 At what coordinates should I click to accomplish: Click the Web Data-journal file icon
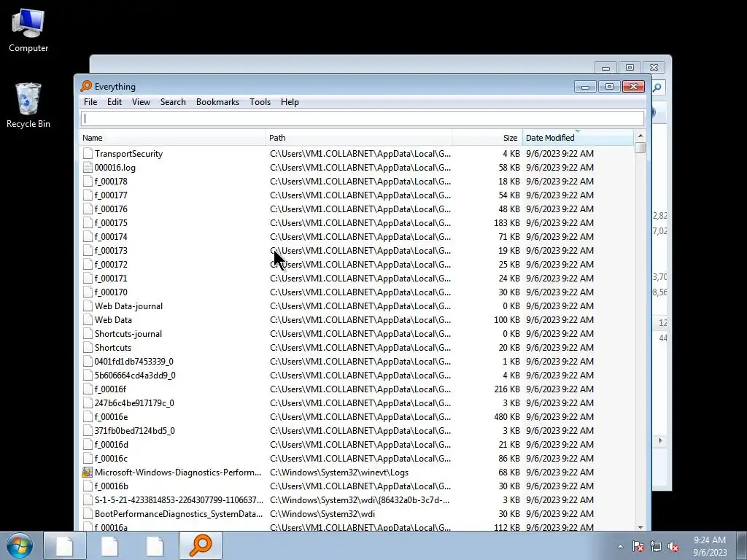click(88, 306)
